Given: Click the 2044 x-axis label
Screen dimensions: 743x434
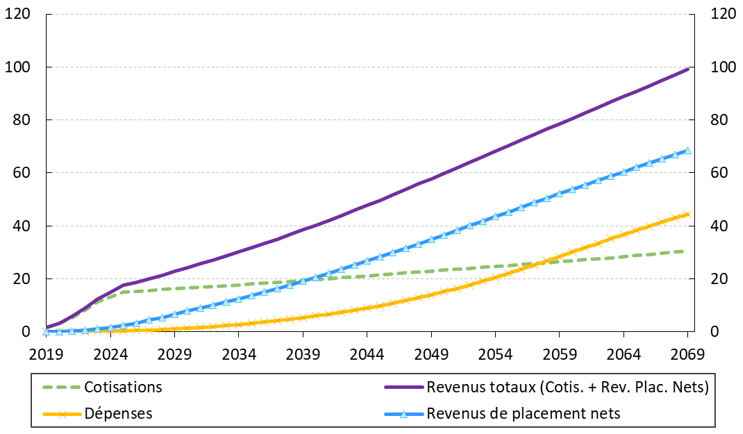Looking at the screenshot, I should click(x=367, y=354).
